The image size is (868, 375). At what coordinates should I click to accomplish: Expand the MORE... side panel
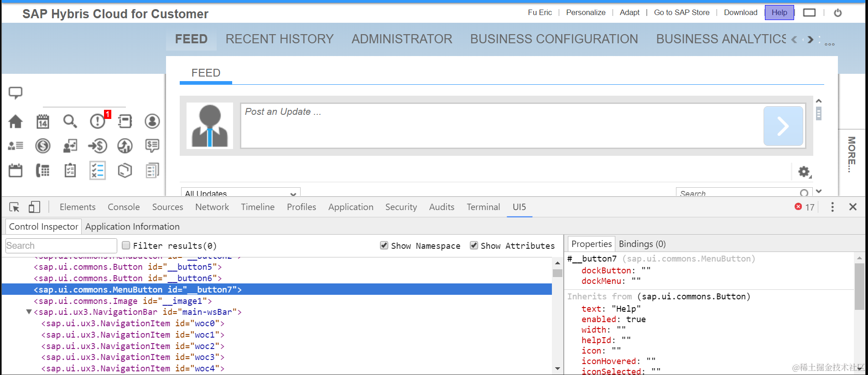click(852, 154)
